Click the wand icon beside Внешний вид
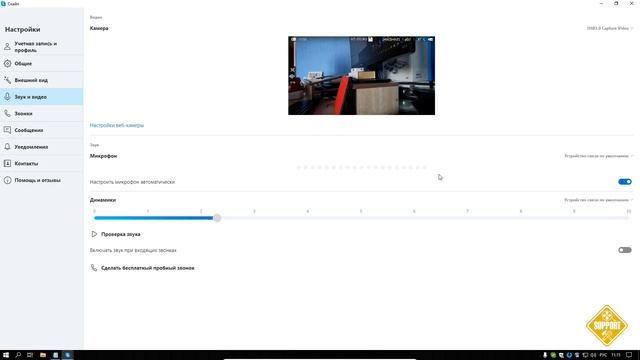 7,80
